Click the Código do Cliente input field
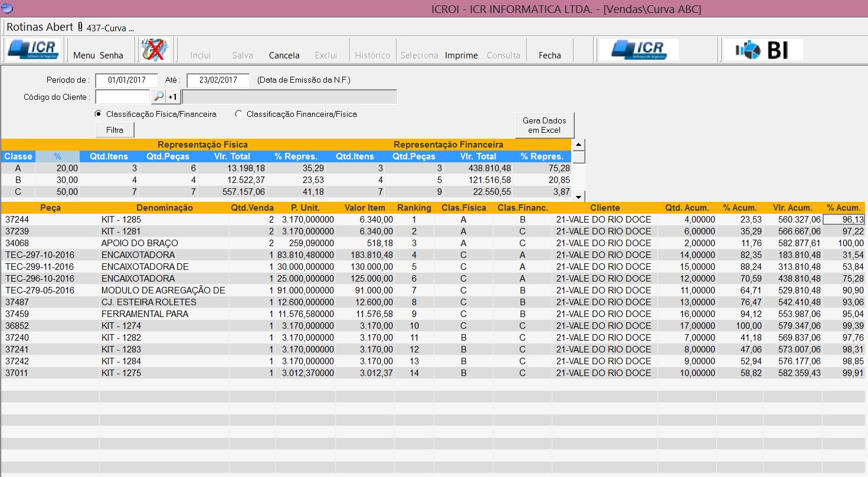Image resolution: width=868 pixels, height=477 pixels. (122, 97)
